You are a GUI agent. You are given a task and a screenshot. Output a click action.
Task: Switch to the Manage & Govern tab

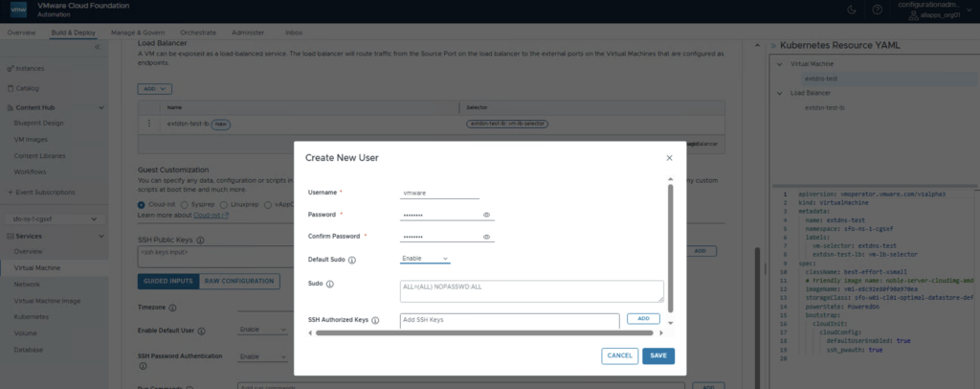(x=137, y=33)
